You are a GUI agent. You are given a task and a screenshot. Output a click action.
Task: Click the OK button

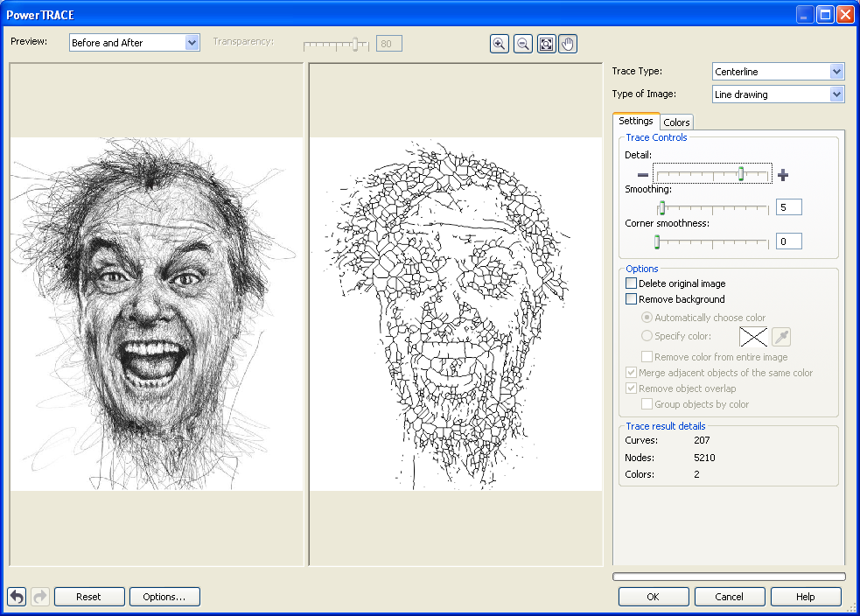tap(654, 597)
